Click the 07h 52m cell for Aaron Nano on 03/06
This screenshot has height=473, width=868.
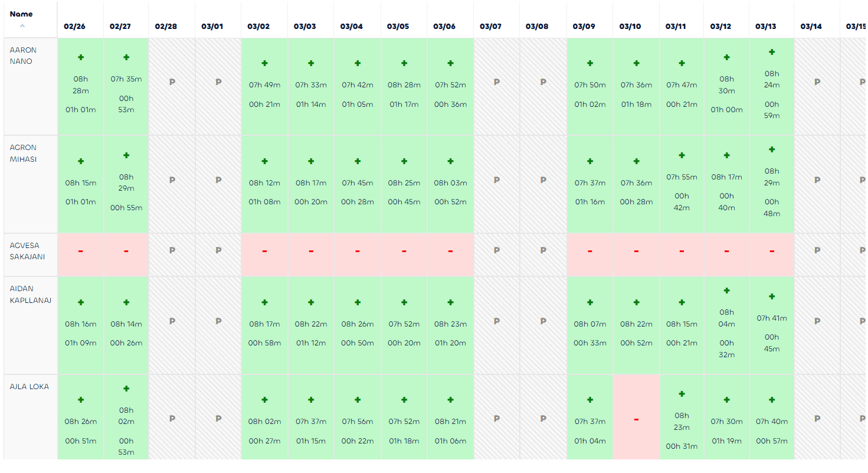point(451,85)
